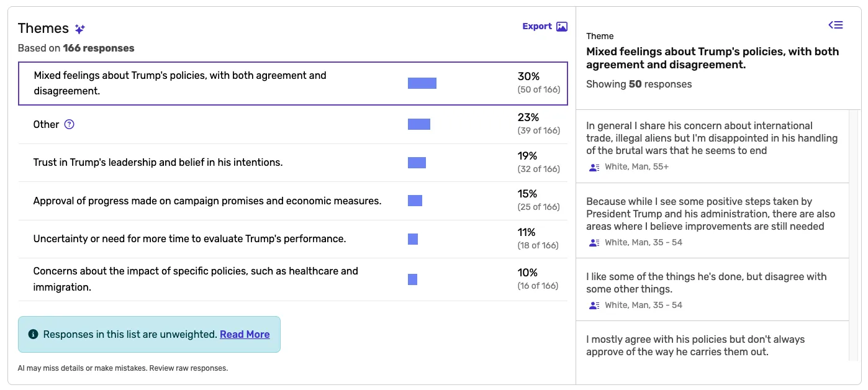
Task: Collapse the theme responses side panel
Action: 836,25
